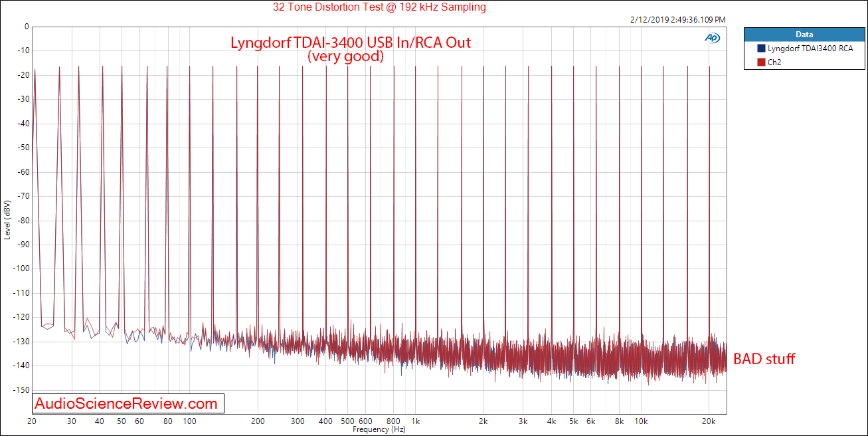The height and width of the screenshot is (436, 868).
Task: Click the 32 Tone Distortion Test graph title
Action: pos(379,7)
